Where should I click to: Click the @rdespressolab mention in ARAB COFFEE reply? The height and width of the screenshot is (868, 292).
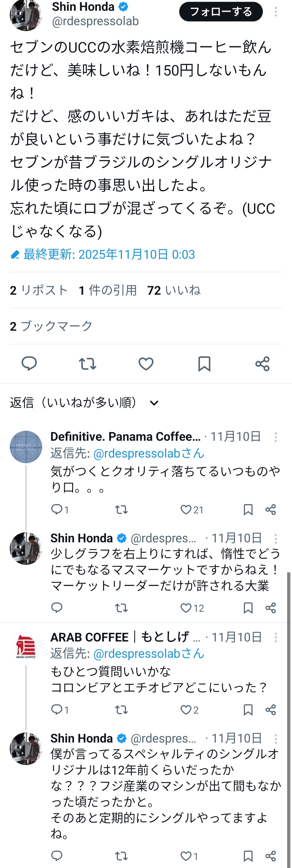149,653
